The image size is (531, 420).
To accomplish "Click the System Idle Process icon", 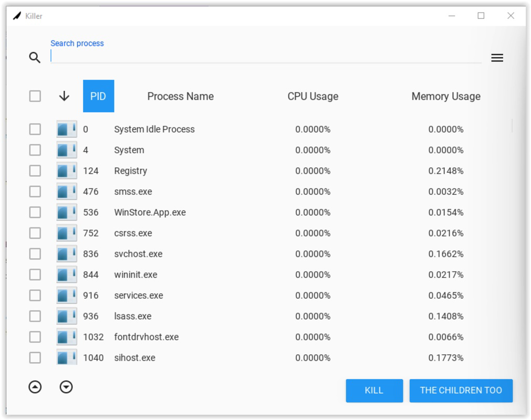I will [66, 129].
